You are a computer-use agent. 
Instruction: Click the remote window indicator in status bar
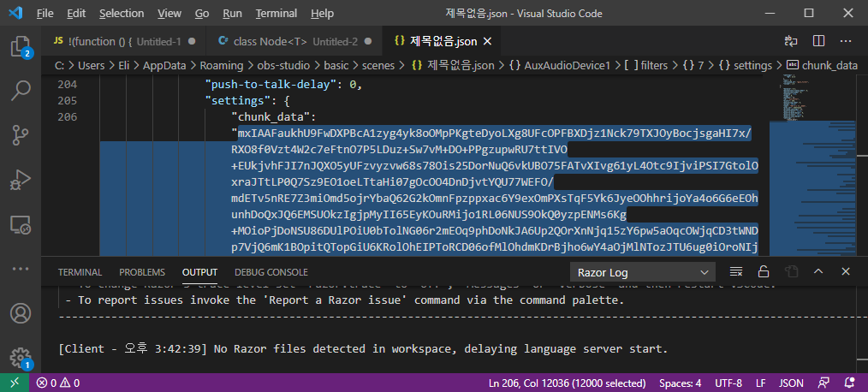click(15, 383)
